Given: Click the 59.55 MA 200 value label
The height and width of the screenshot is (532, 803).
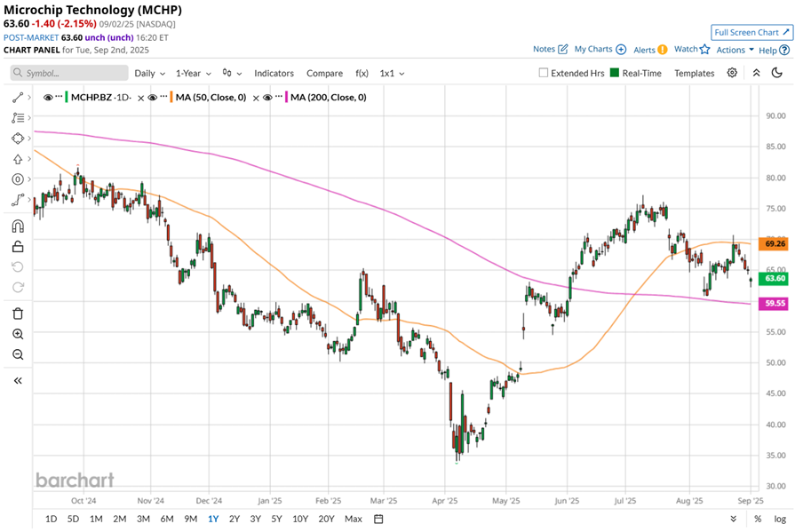Looking at the screenshot, I should tap(774, 303).
